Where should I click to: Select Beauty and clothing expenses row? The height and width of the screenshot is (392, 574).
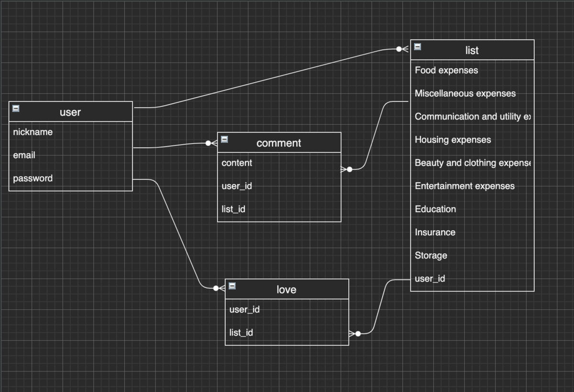(473, 163)
